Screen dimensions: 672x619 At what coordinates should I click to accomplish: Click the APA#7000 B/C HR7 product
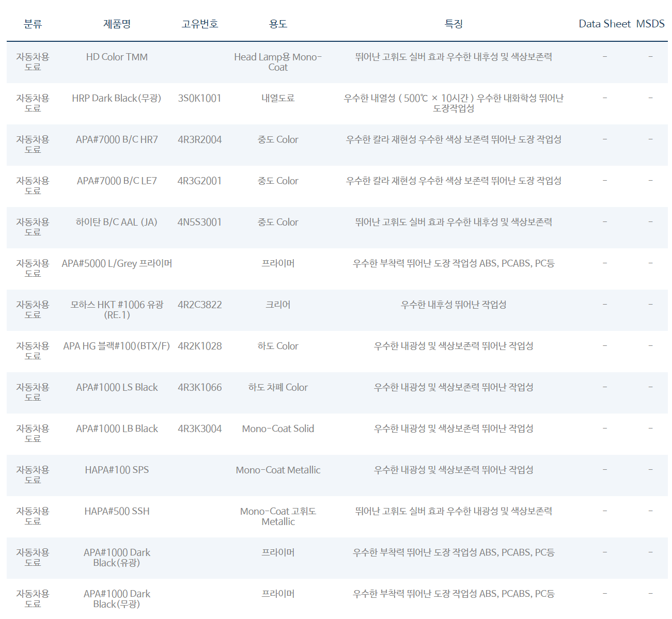(x=117, y=139)
